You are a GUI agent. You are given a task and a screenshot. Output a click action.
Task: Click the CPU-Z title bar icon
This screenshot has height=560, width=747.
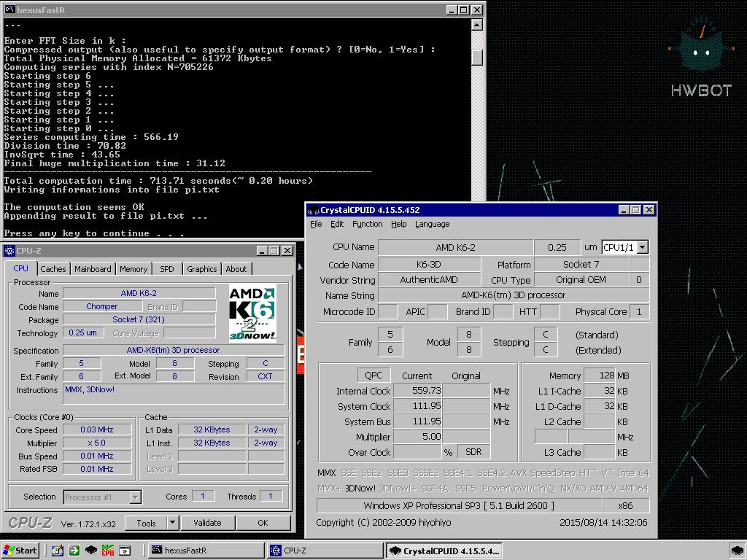click(9, 251)
